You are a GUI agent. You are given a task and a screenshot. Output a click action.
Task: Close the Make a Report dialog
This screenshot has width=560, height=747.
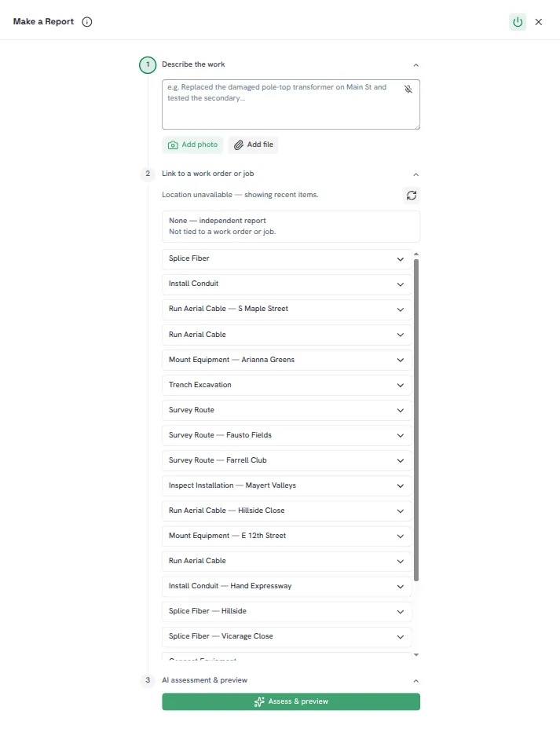pyautogui.click(x=539, y=22)
